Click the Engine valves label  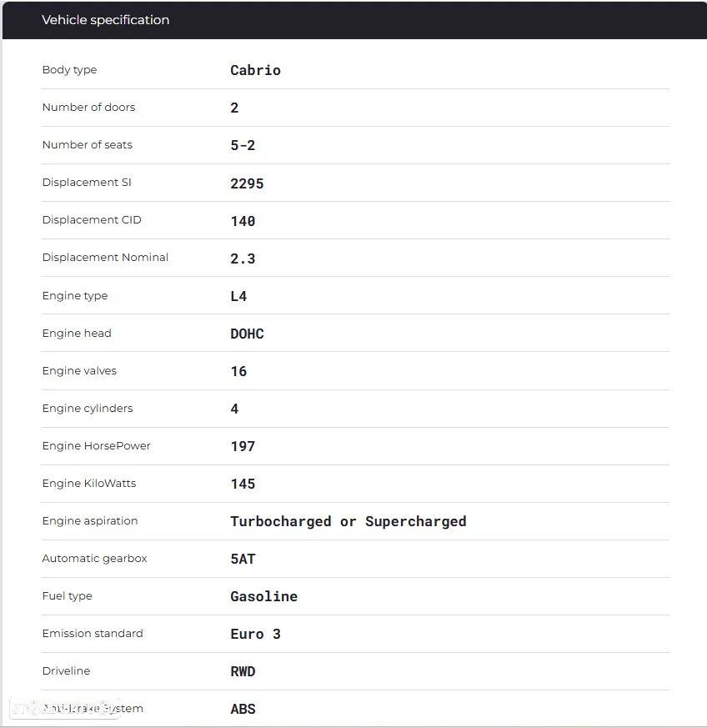(79, 370)
